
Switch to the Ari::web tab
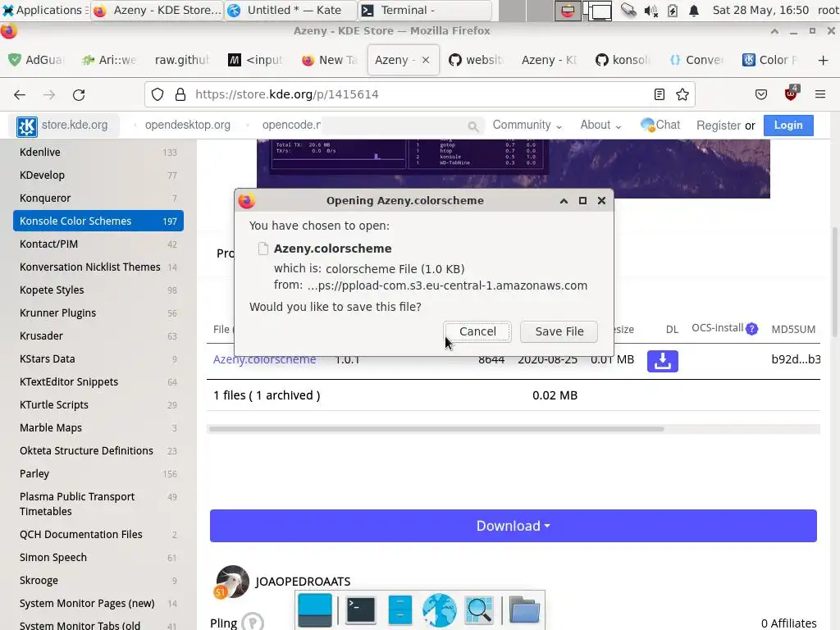point(109,60)
